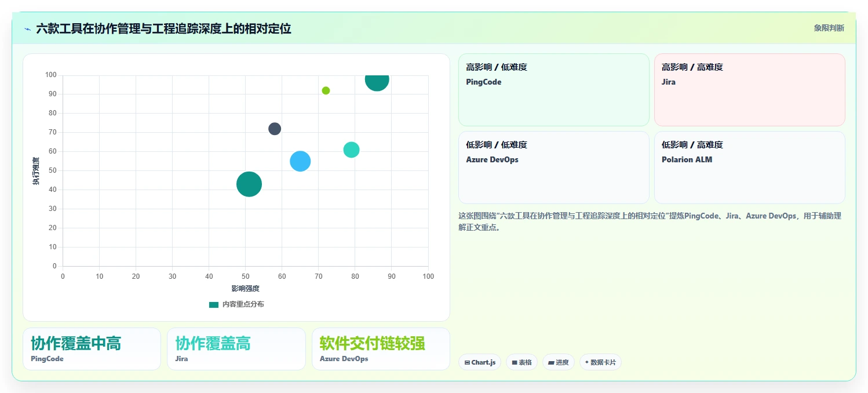Click the turquoise bubble near 79

pos(351,150)
